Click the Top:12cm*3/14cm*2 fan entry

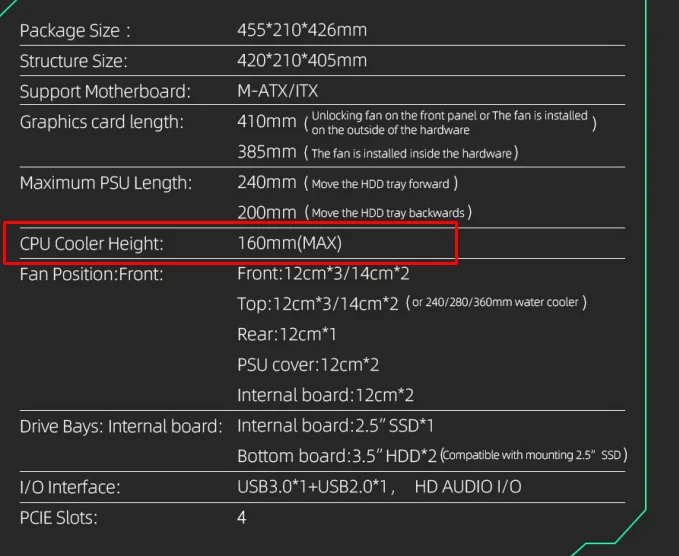click(x=318, y=303)
